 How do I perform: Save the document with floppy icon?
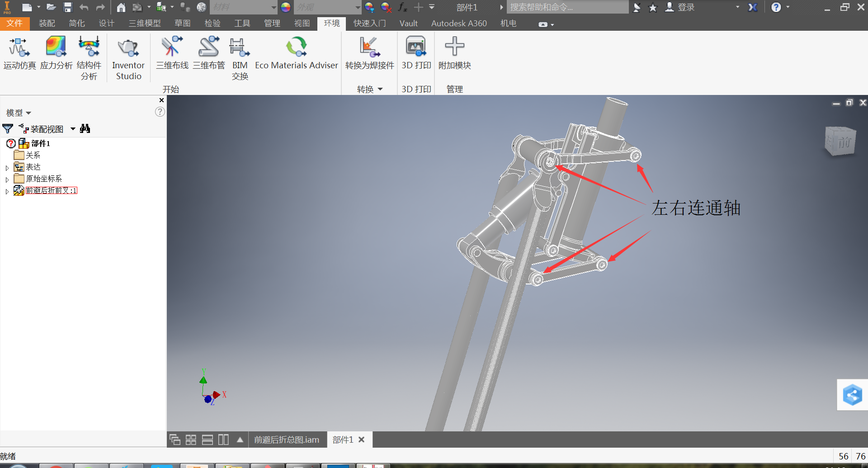pos(68,7)
